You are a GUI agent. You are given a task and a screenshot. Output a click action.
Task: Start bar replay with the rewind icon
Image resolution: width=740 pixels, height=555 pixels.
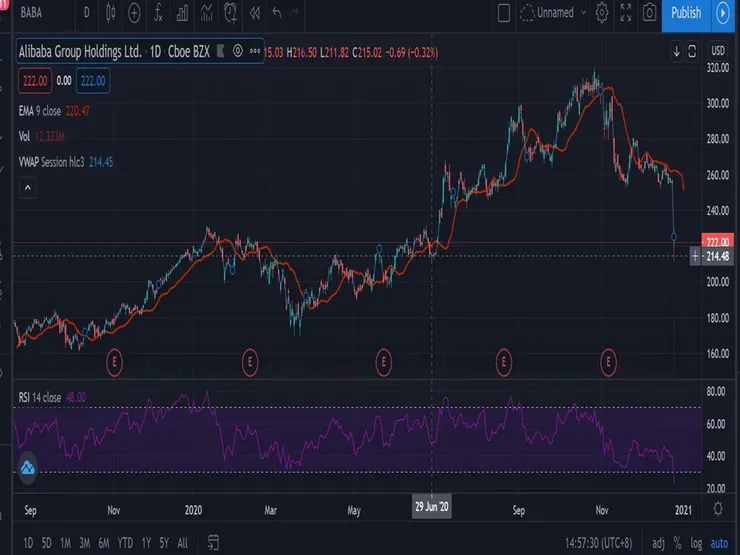[254, 13]
